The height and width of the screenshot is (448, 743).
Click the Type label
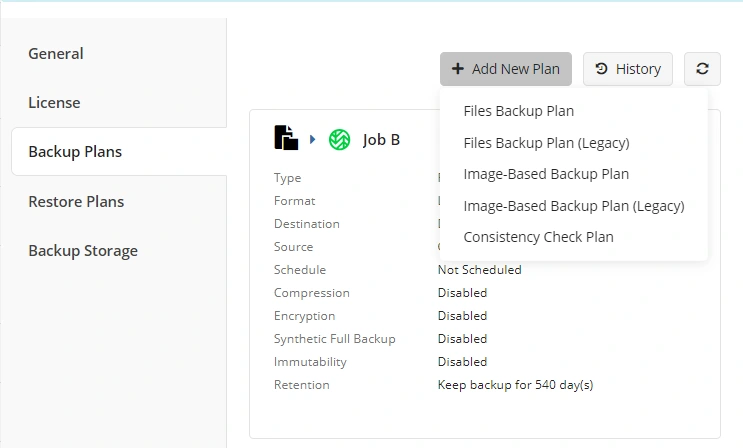(x=287, y=178)
